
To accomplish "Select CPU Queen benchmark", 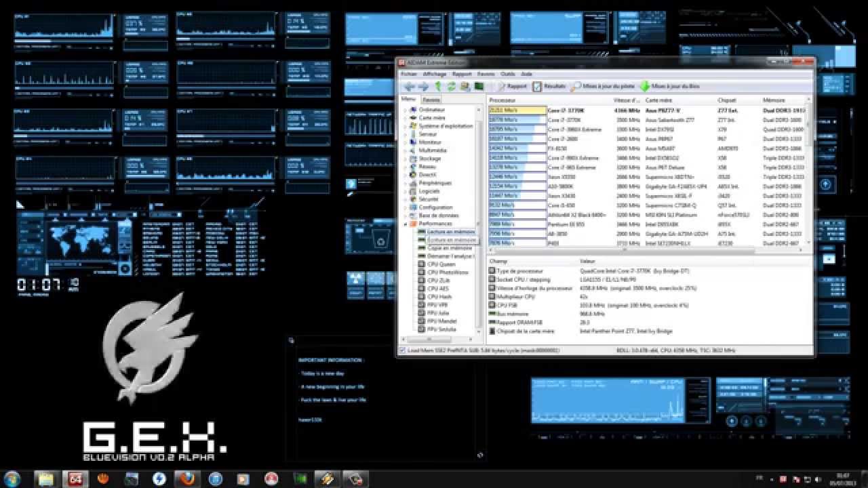I will tap(441, 264).
